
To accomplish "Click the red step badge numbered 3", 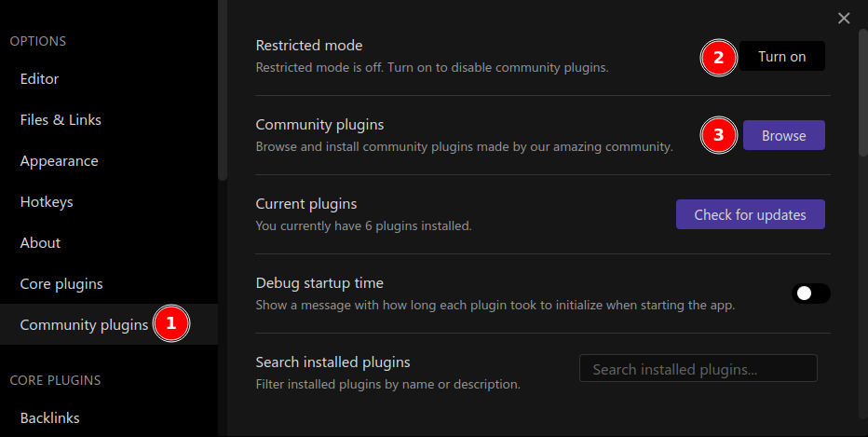I will tap(717, 136).
